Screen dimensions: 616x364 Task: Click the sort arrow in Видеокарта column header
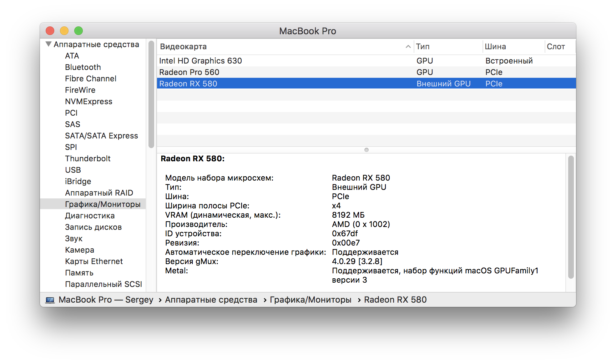coord(408,47)
